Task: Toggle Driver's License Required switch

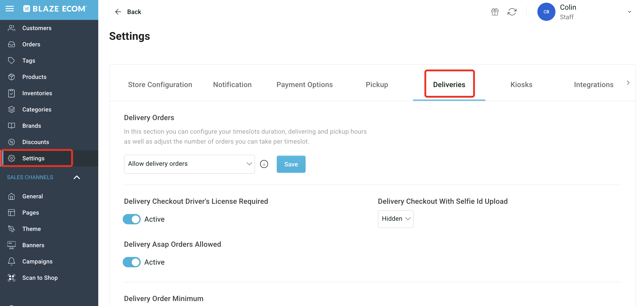Action: point(132,219)
